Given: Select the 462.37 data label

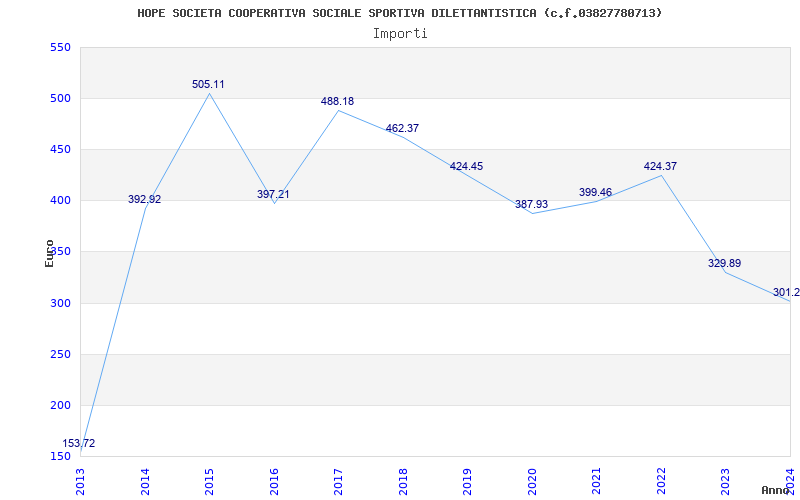Looking at the screenshot, I should (402, 128).
